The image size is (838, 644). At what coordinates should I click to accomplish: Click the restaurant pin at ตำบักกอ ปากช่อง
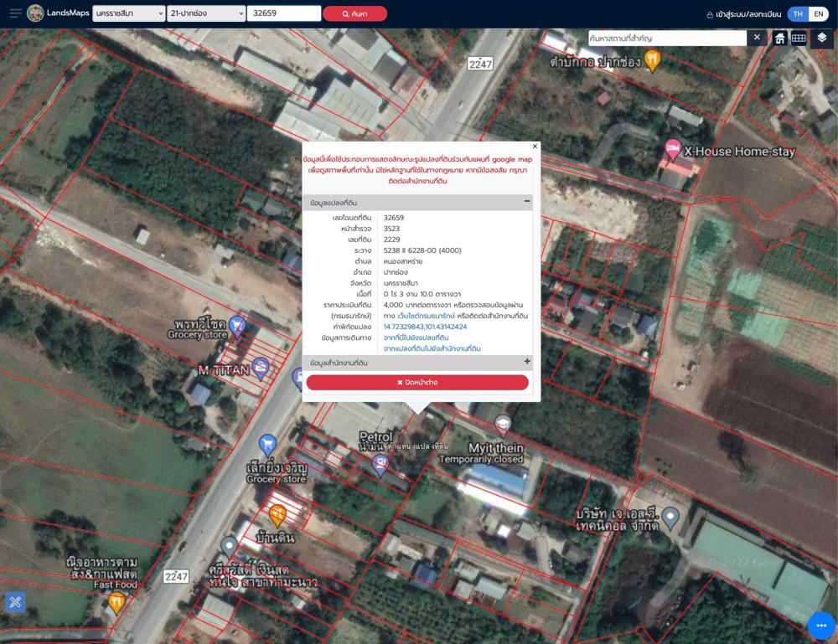tap(651, 59)
